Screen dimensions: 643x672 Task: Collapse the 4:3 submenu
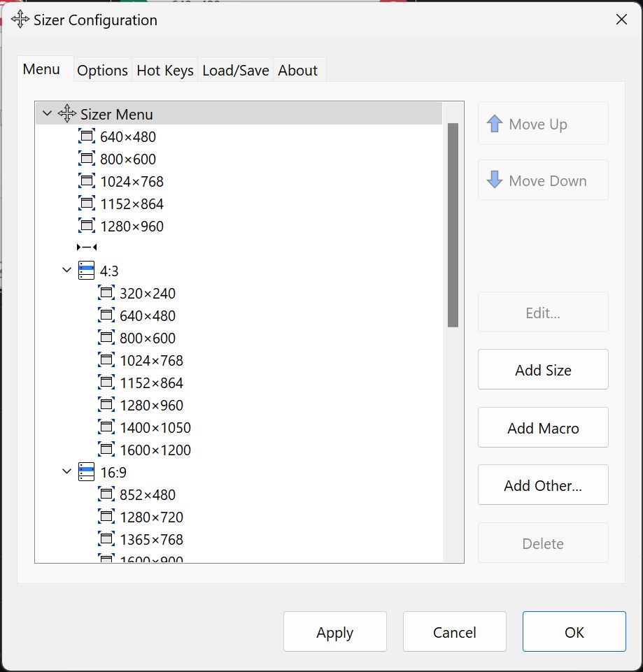[66, 271]
